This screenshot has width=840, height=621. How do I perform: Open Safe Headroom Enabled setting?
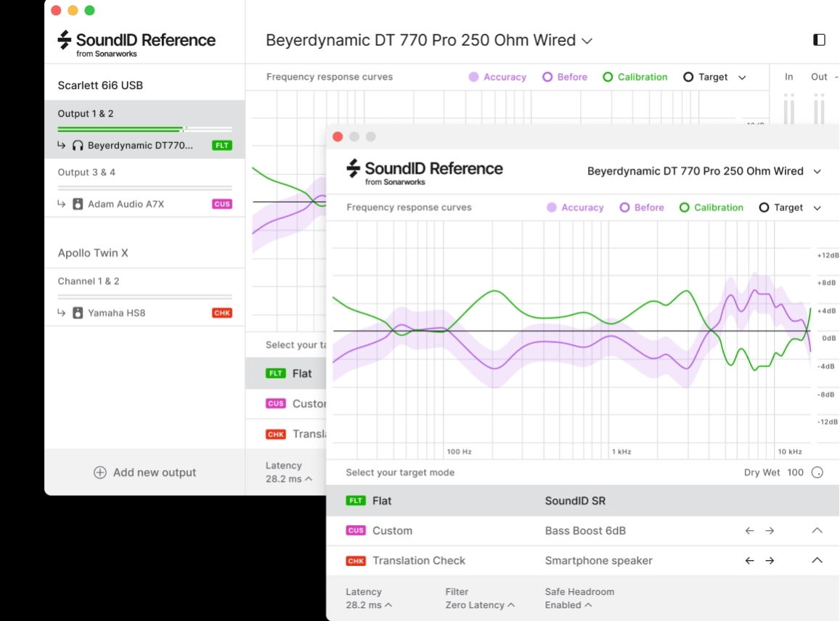(567, 605)
